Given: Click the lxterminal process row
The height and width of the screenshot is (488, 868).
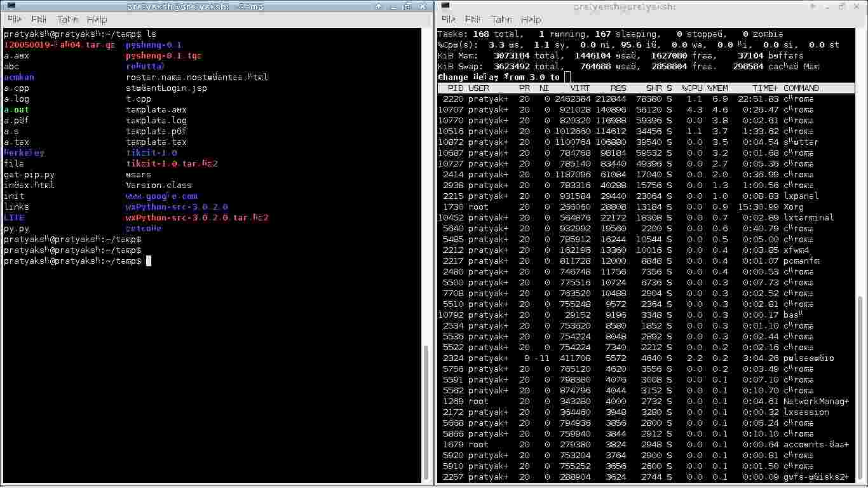Looking at the screenshot, I should tap(646, 218).
